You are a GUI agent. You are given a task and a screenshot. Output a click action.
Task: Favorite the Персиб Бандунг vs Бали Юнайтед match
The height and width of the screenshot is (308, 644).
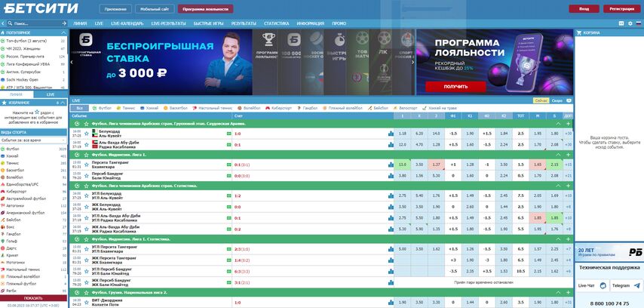(x=86, y=176)
